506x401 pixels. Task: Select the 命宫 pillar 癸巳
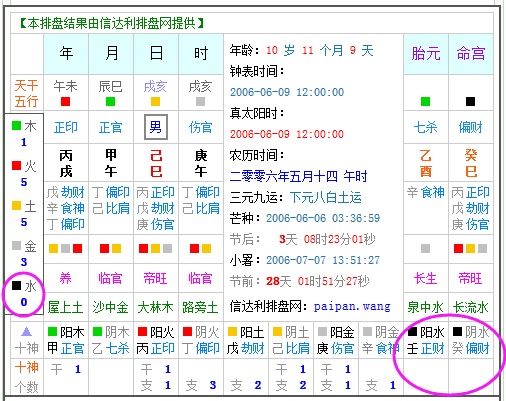click(x=471, y=163)
